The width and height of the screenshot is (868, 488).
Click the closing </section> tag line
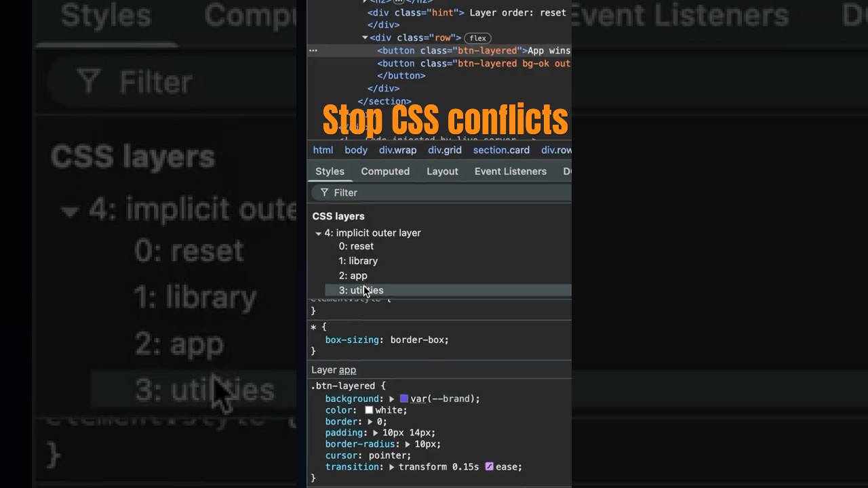[x=384, y=102]
